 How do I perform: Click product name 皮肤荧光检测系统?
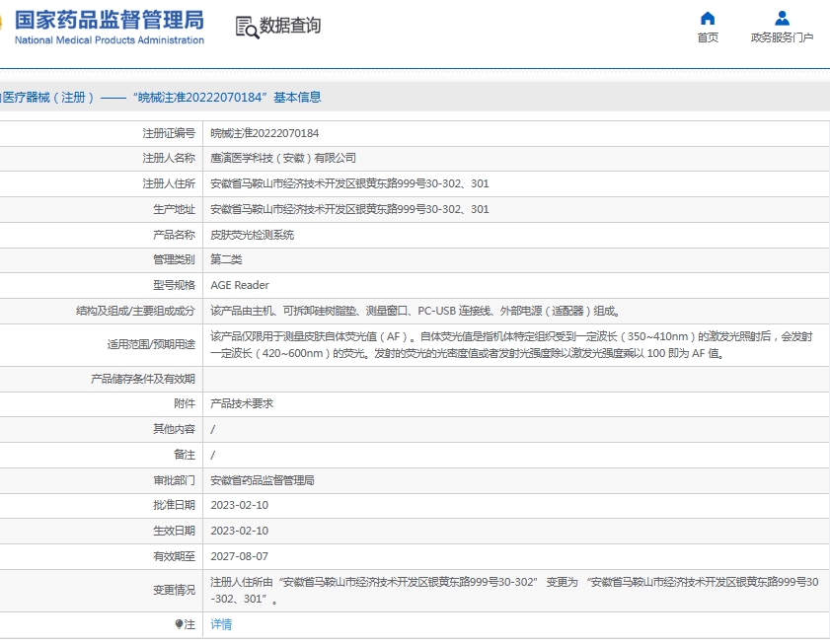tap(253, 235)
